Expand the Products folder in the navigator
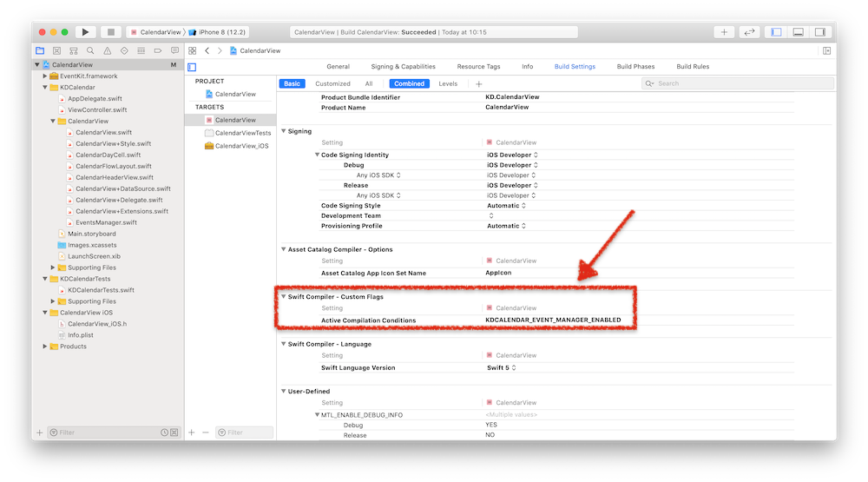The height and width of the screenshot is (482, 868). tap(45, 347)
